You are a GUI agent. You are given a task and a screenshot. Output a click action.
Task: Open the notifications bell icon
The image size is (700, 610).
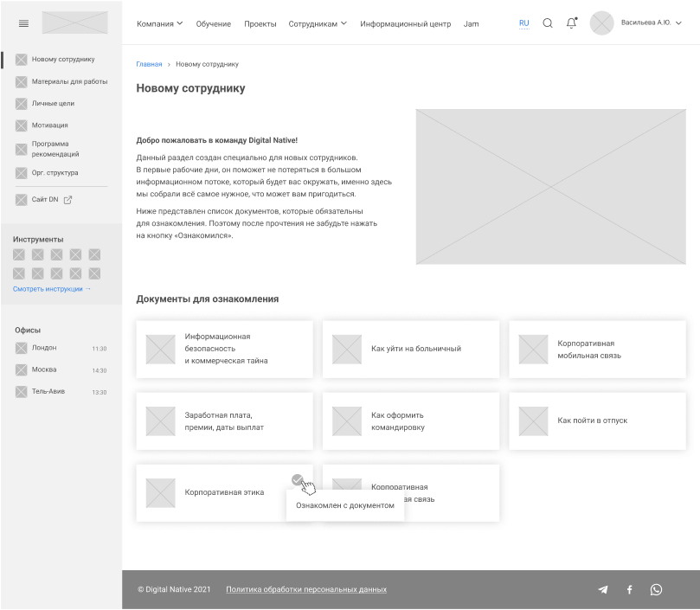pyautogui.click(x=571, y=22)
